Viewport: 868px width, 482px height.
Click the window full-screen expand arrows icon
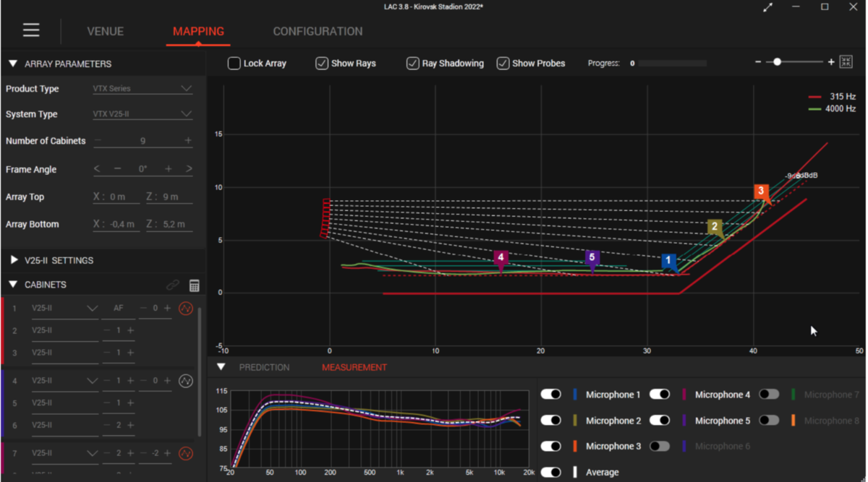(768, 7)
